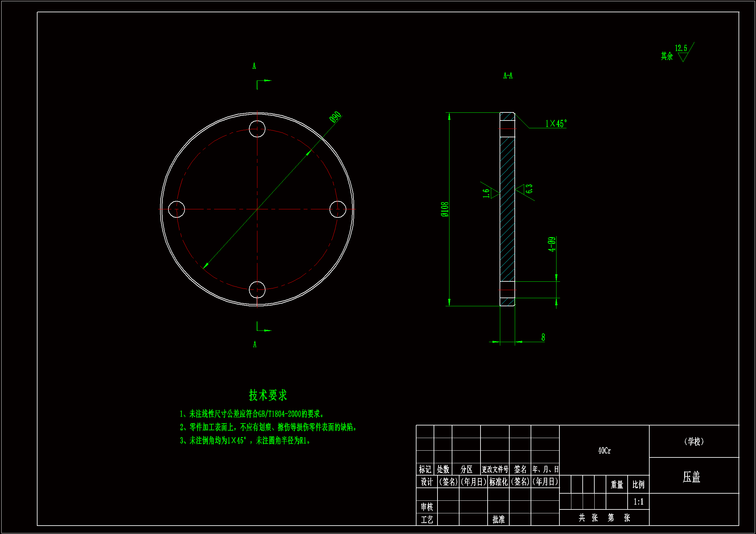
Task: Click the thickness dimension value 8
Action: click(x=543, y=337)
